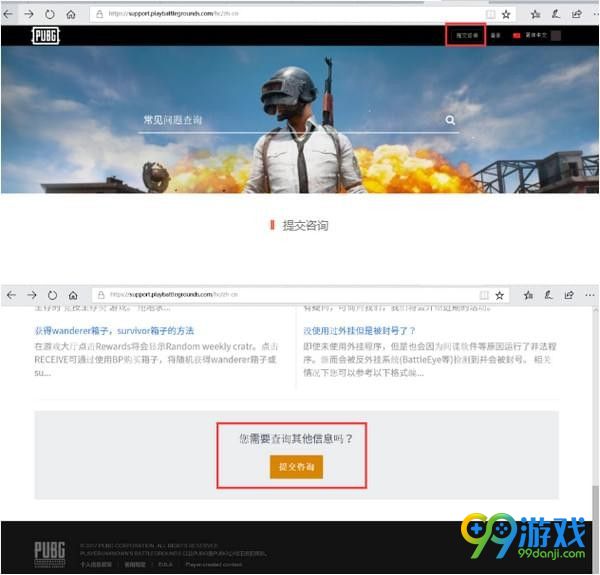Open the Simplified Chinese language selector with the flag
600x575 pixels.
(530, 35)
